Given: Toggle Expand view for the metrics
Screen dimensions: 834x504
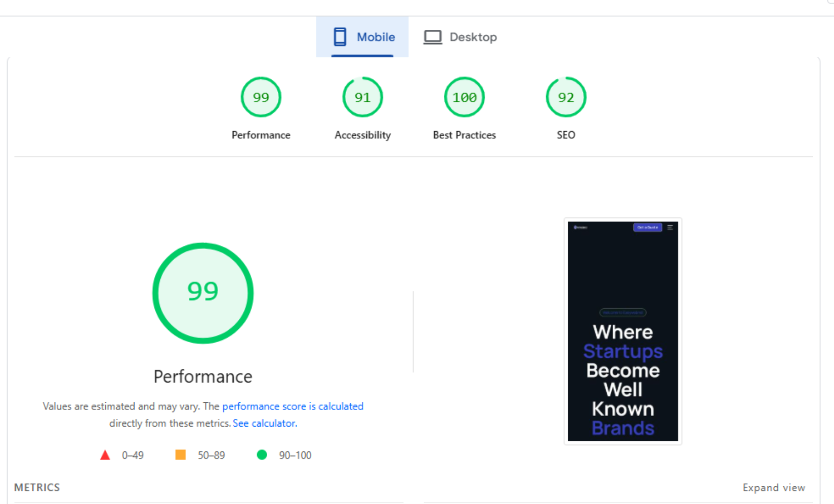Looking at the screenshot, I should click(773, 487).
